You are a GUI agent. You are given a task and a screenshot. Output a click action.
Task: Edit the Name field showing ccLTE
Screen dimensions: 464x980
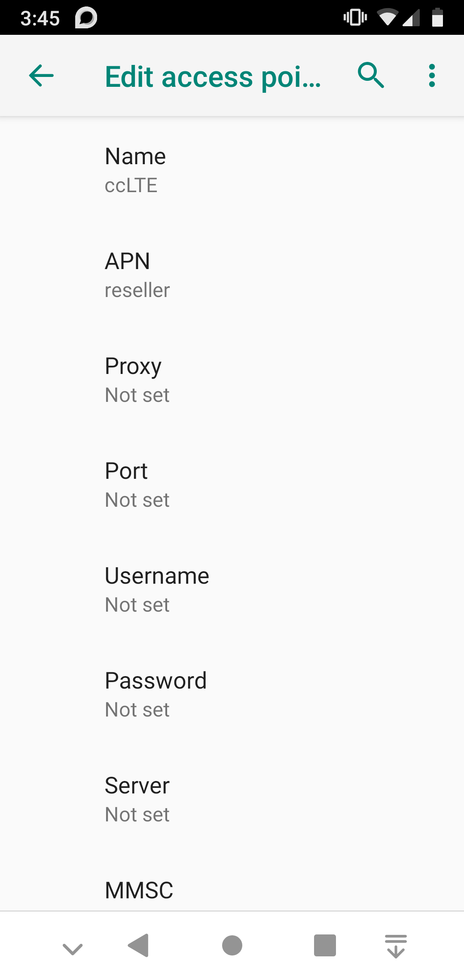[x=232, y=170]
